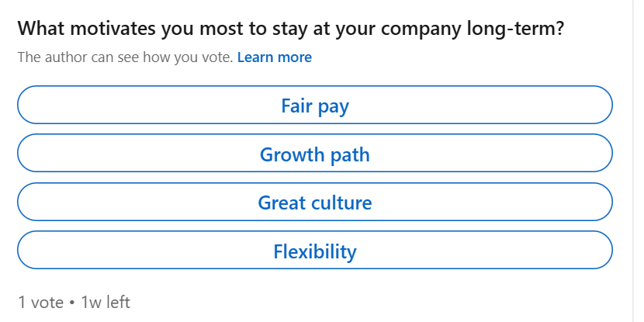Submit Flexibility as your poll choice
This screenshot has height=322, width=644.
[315, 251]
